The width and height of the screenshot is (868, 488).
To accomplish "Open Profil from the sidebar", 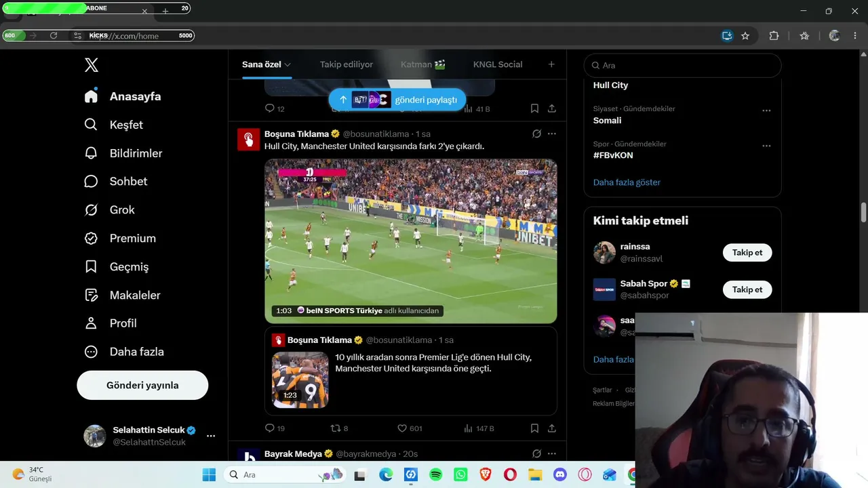I will (111, 323).
